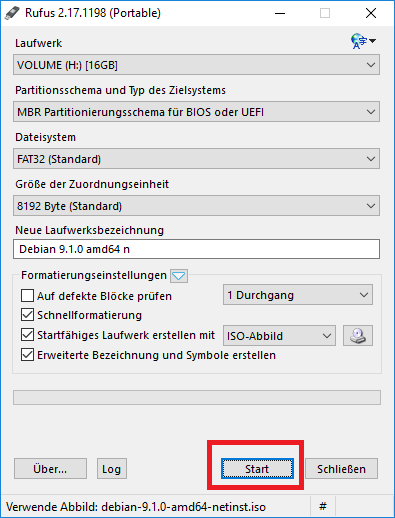Collapse the Formatierungseinstellungen advanced options arrow

[179, 276]
